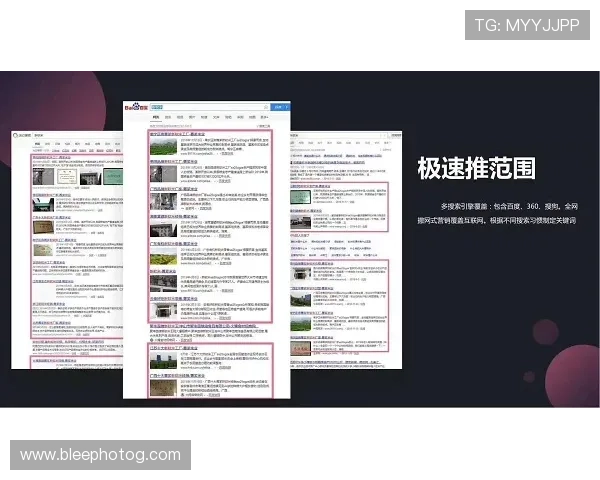Click the heading 极速推范围
Image resolution: width=600 pixels, height=480 pixels.
coord(476,168)
